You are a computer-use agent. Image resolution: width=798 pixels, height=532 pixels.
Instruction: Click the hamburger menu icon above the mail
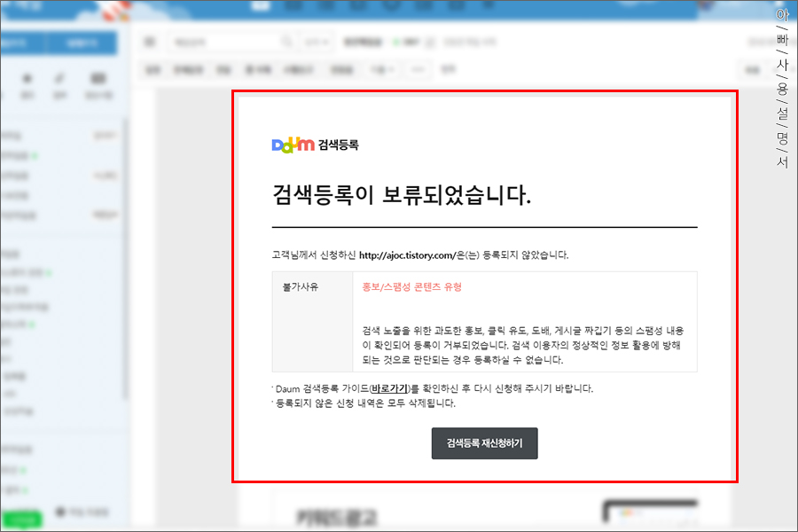(150, 42)
